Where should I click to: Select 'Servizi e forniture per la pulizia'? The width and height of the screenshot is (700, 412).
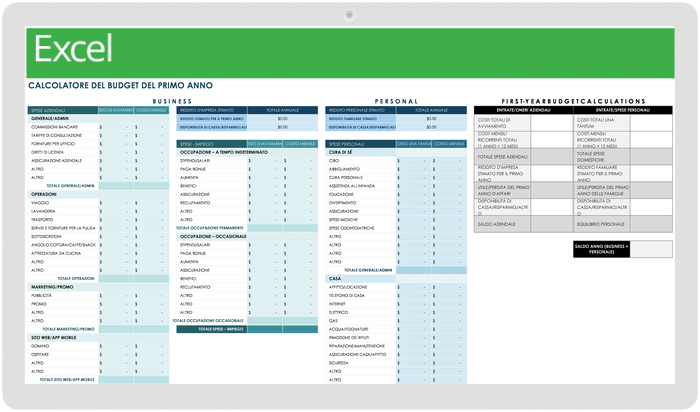click(63, 228)
